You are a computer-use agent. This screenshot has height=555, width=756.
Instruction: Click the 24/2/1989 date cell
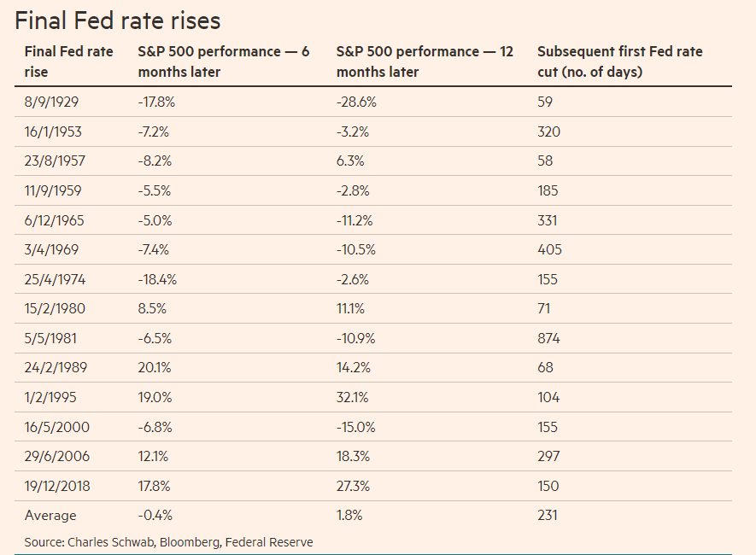coord(56,368)
